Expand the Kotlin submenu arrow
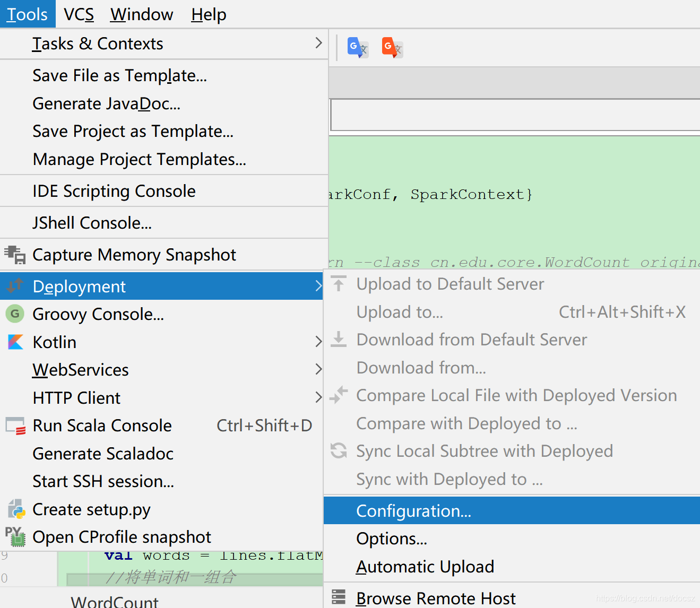The width and height of the screenshot is (700, 608). pyautogui.click(x=318, y=342)
